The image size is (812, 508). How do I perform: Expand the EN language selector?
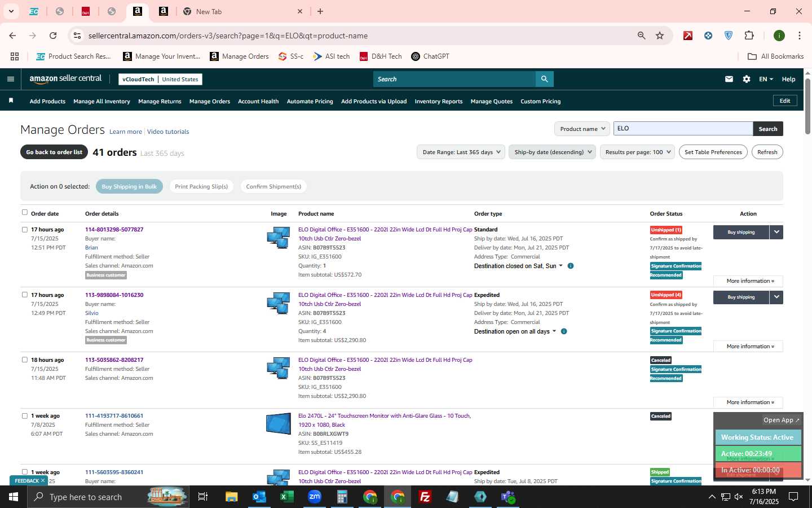(x=766, y=79)
